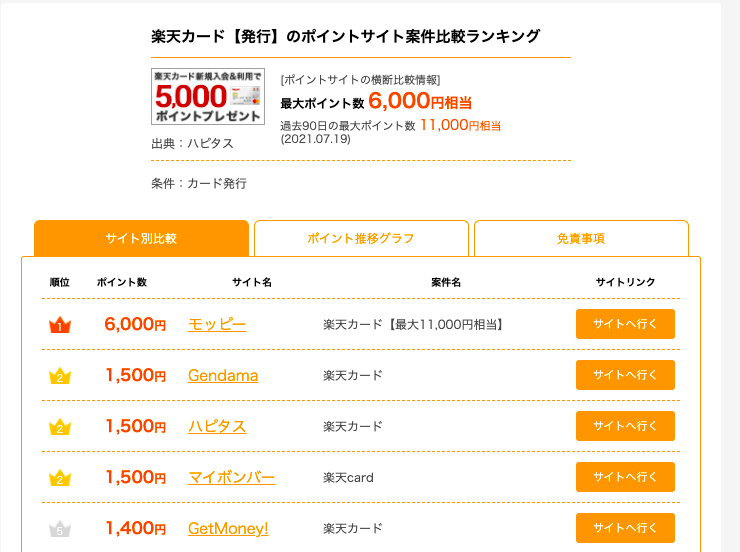Click サイトへ行く button for Gendama
This screenshot has width=740, height=552.
click(625, 375)
